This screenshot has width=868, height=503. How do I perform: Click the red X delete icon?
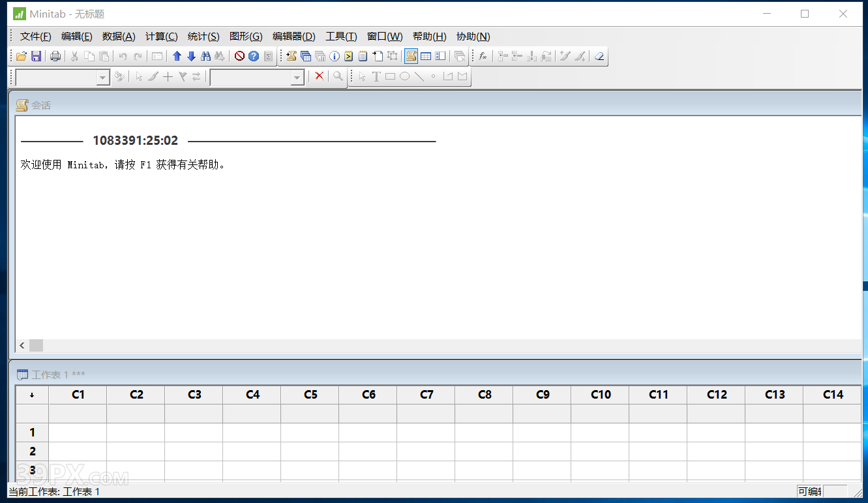(x=319, y=76)
